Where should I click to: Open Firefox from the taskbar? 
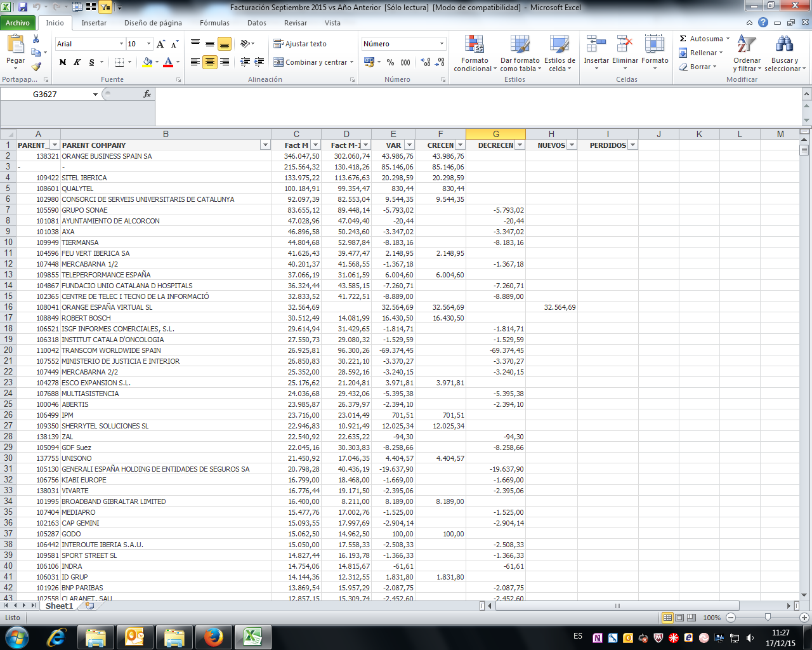click(214, 637)
